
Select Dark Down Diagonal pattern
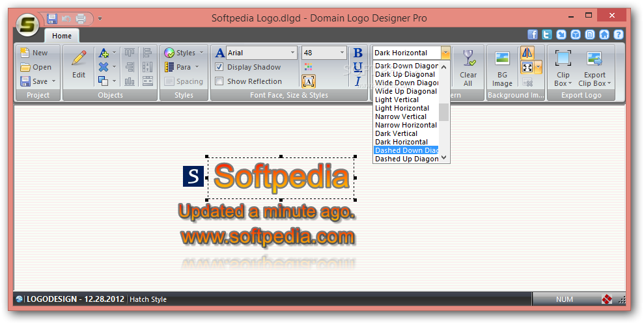tap(406, 66)
